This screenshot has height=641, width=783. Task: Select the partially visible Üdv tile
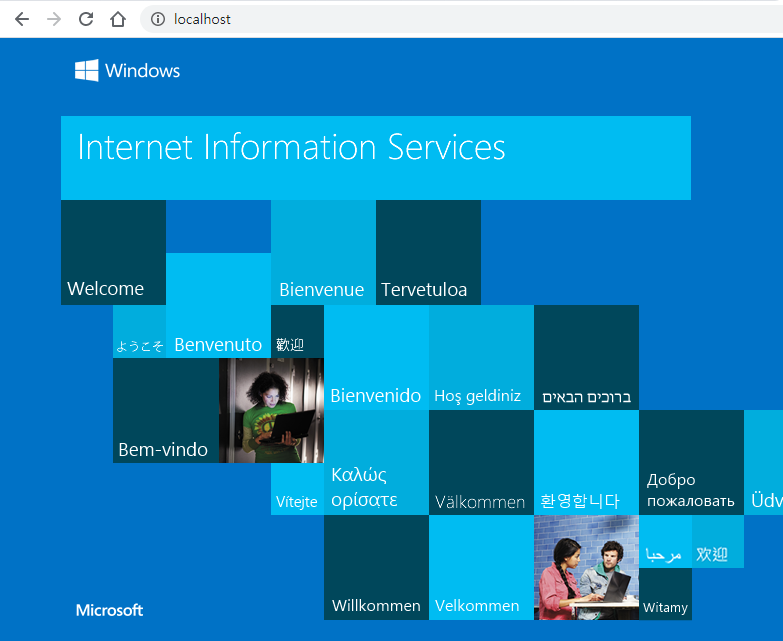tap(764, 462)
